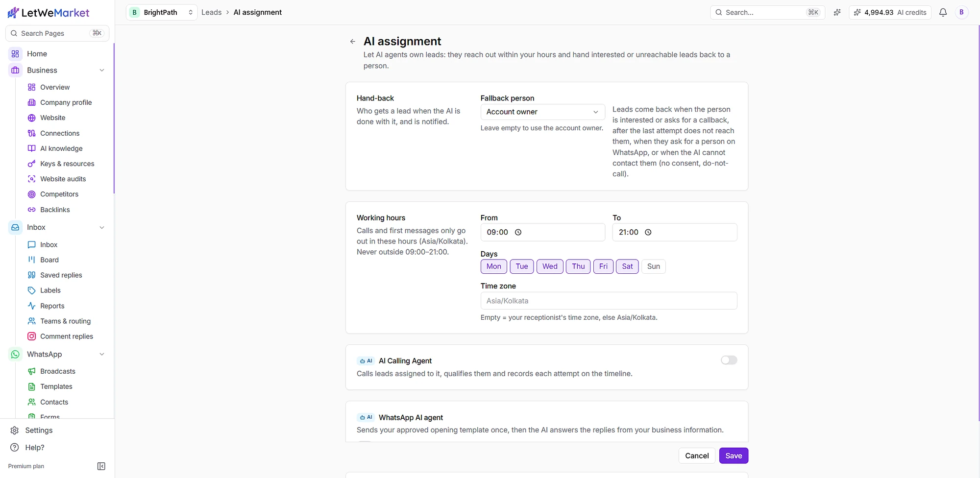Open Settings in the sidebar
The height and width of the screenshot is (478, 980).
click(39, 430)
